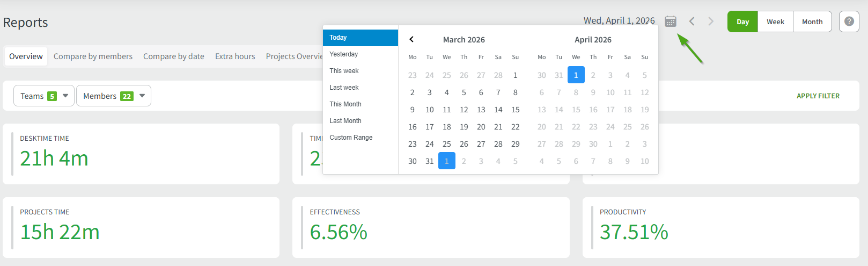Choose This Month preset range
This screenshot has width=868, height=266.
pyautogui.click(x=345, y=104)
